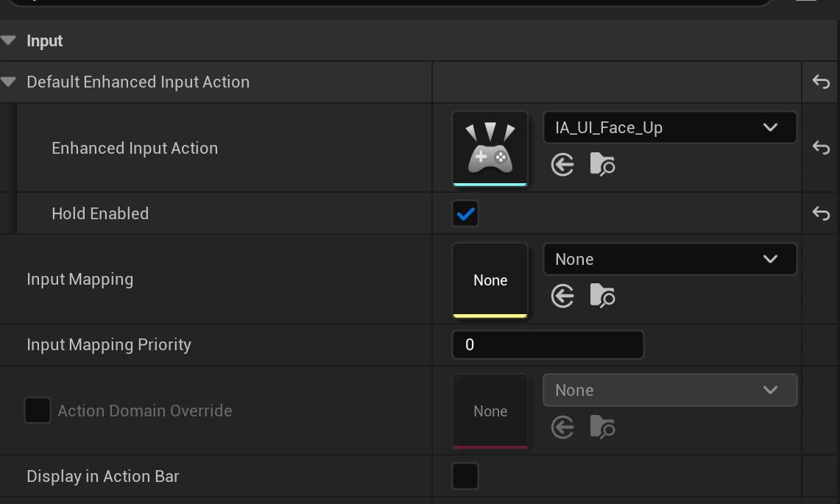Collapse the Input category section
This screenshot has width=840, height=504.
pos(9,40)
